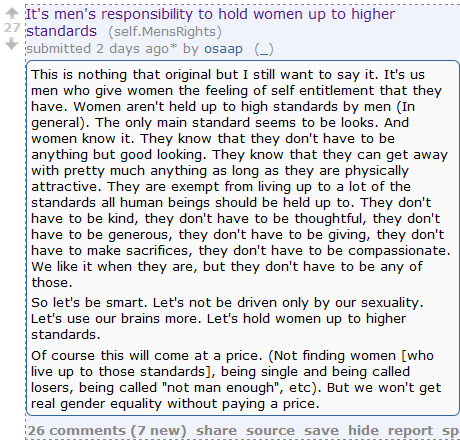View the post source
The image size is (460, 443).
(x=270, y=430)
